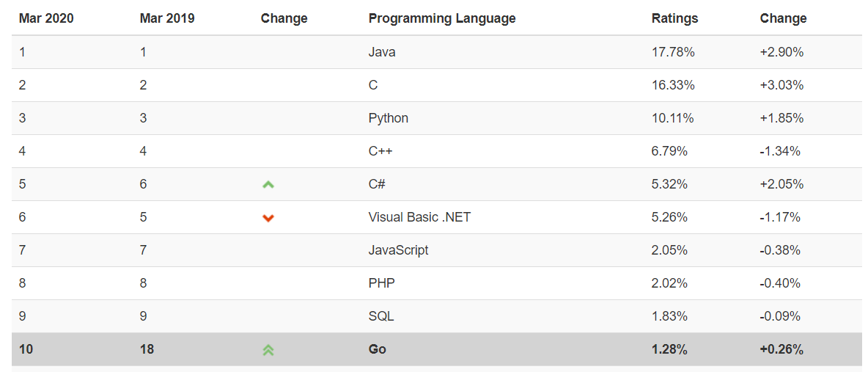
Task: Click the Mar 2019 column header
Action: (x=167, y=18)
